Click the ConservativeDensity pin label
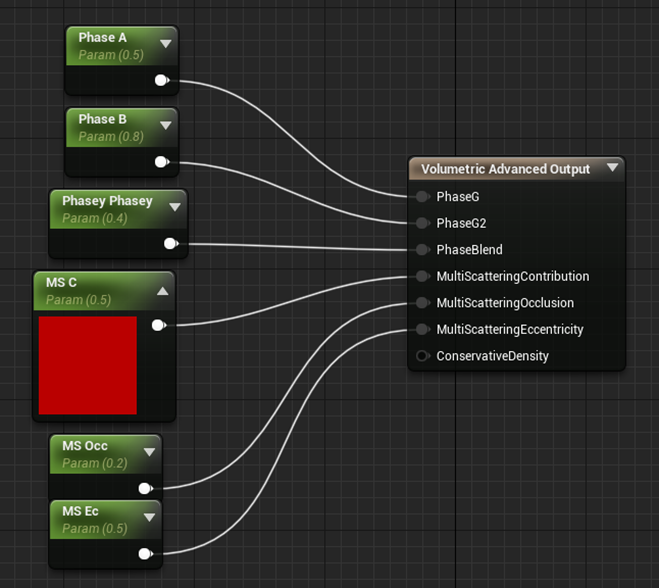Viewport: 659px width, 588px height. click(493, 356)
